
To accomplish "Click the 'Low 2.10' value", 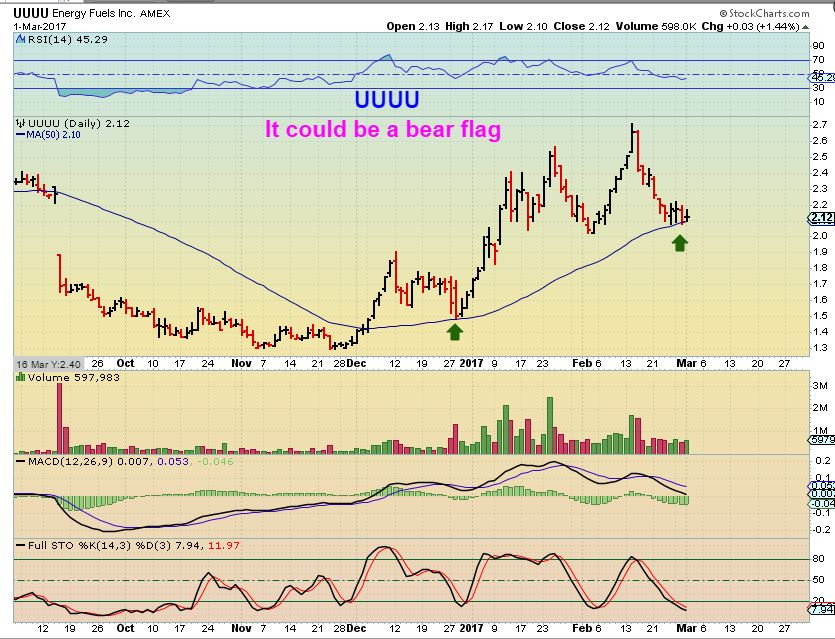I will (523, 26).
